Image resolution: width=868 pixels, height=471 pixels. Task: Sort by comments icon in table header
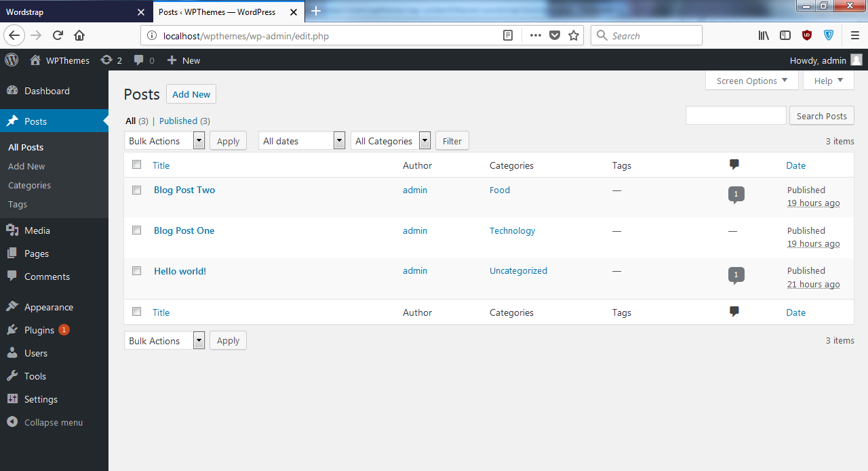point(734,165)
